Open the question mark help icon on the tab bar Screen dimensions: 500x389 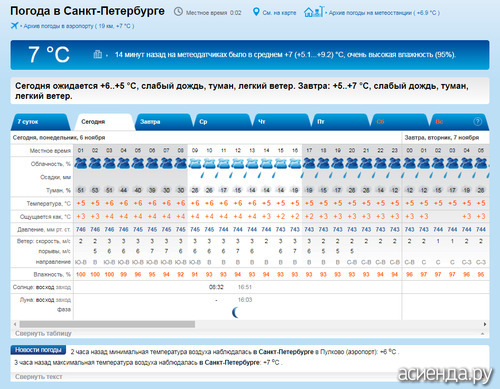477,122
